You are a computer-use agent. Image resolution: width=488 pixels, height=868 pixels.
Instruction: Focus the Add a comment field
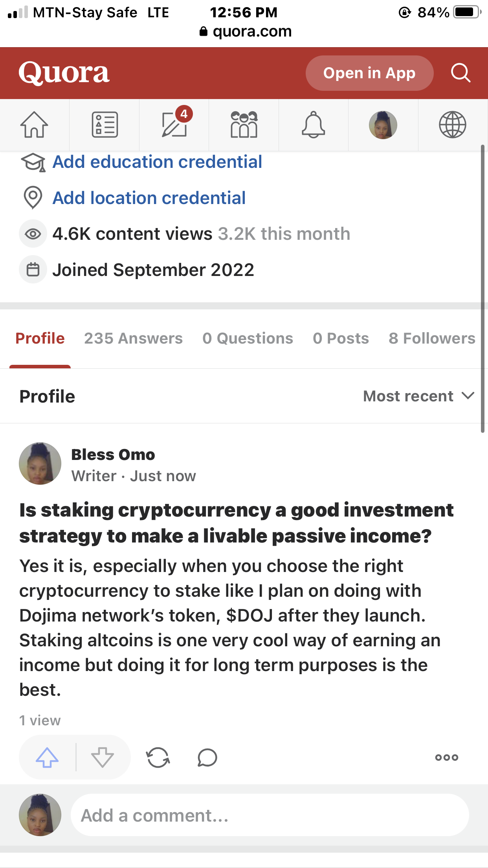(x=270, y=815)
